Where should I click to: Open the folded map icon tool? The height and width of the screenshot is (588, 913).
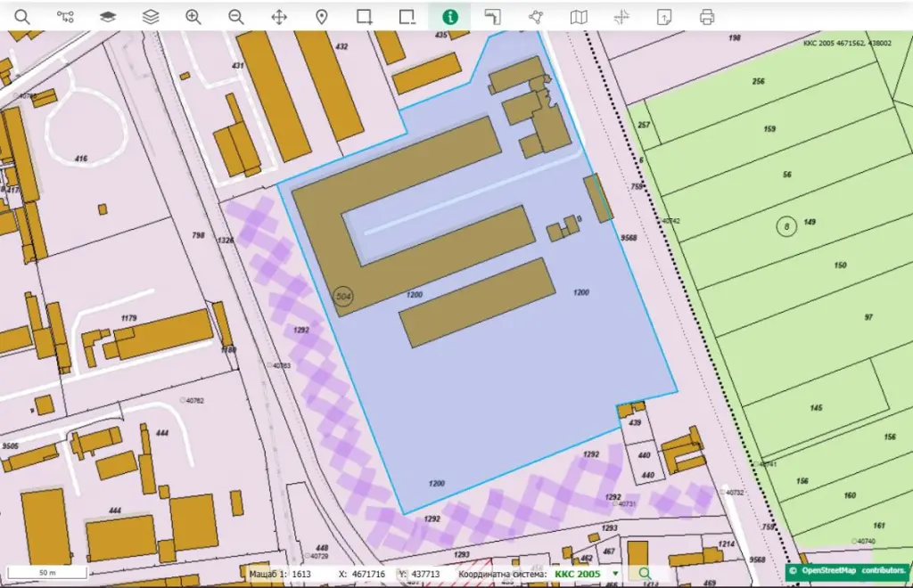579,16
